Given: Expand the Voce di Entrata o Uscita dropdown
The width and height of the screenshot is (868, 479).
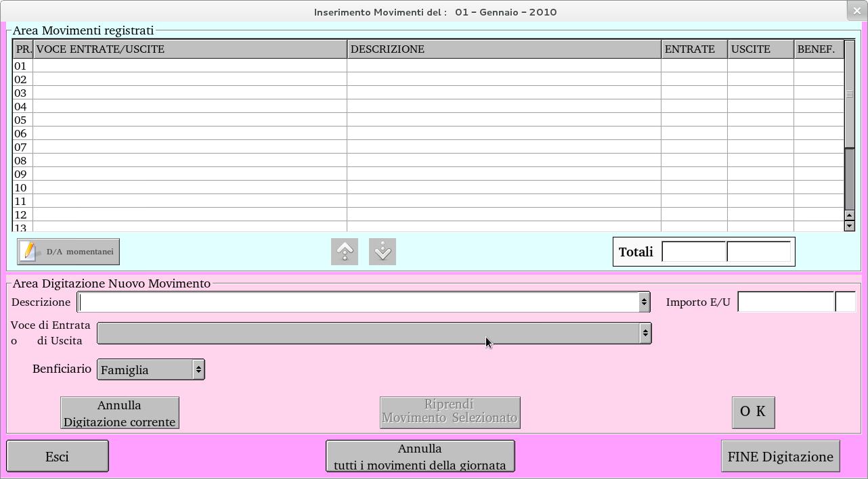Looking at the screenshot, I should (x=645, y=333).
